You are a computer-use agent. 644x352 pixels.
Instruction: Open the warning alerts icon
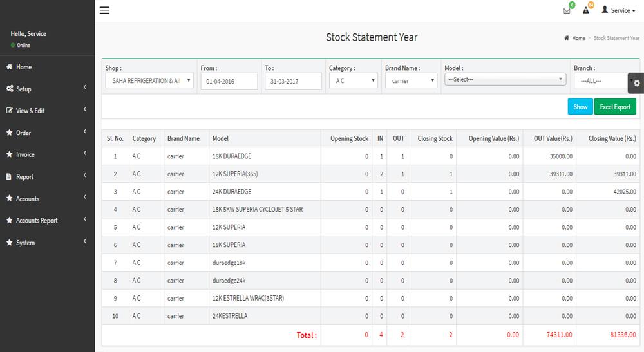(585, 10)
